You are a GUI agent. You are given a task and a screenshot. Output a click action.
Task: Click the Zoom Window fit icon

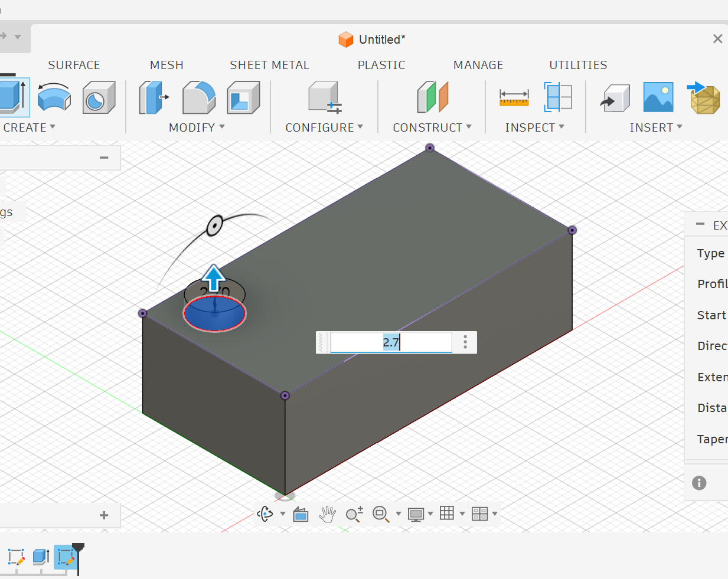(381, 514)
